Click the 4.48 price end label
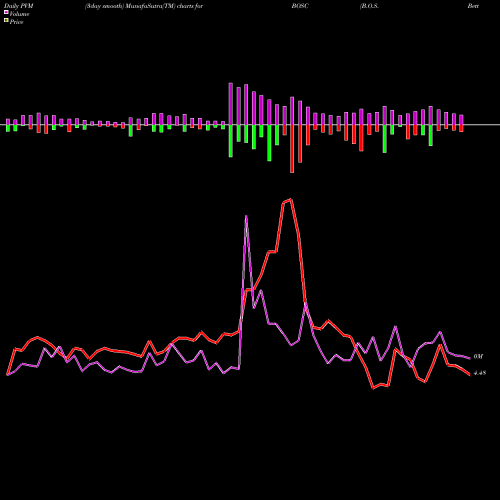This screenshot has width=500, height=500. 480,373
